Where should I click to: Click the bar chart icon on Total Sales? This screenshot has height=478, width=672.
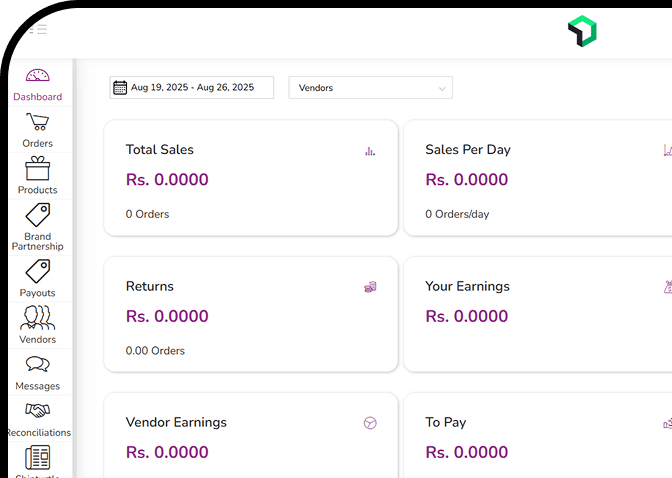tap(370, 151)
